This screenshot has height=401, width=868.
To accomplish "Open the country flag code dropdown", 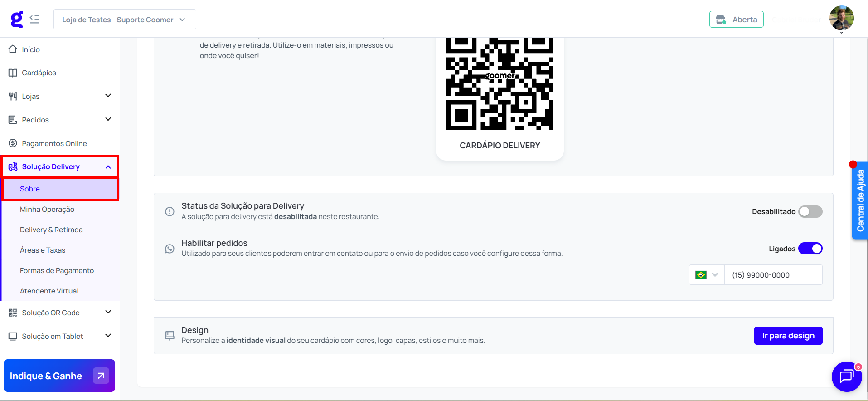I will tap(707, 275).
